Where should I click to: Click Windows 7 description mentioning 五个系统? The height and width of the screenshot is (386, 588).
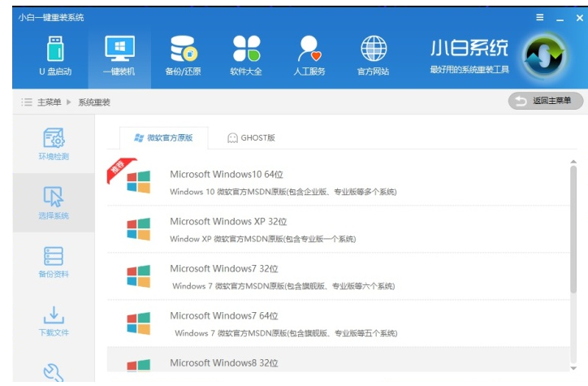click(286, 333)
